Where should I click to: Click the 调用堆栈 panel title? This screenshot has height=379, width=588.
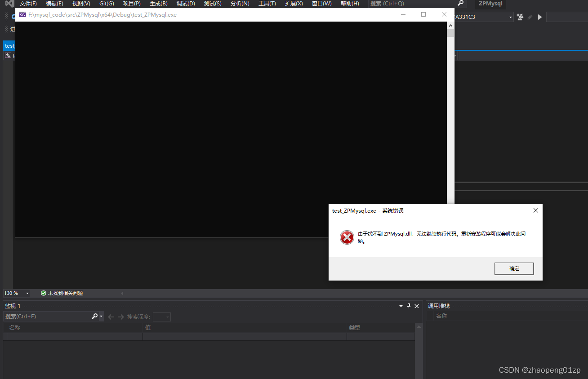(x=439, y=306)
